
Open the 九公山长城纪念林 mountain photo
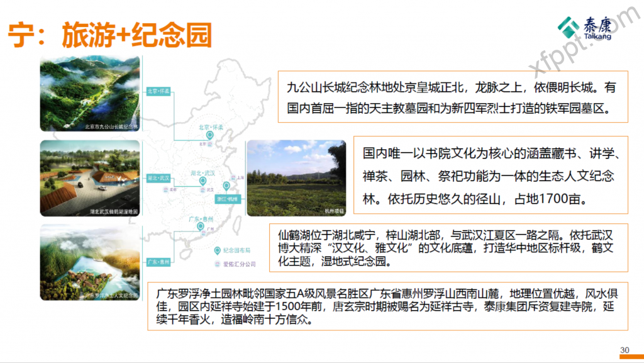[x=89, y=93]
